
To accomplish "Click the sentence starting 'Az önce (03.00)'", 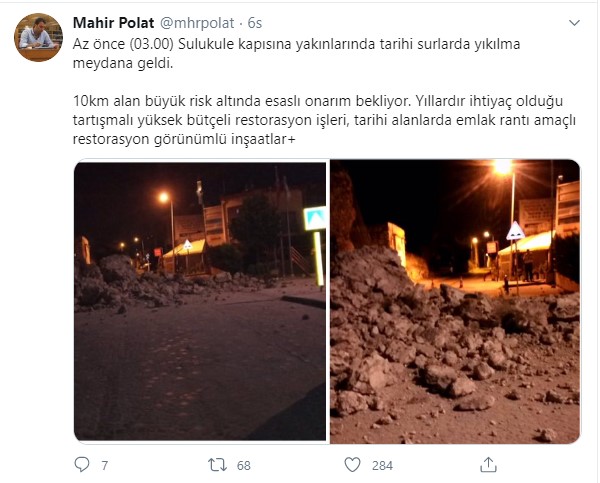I will 297,54.
